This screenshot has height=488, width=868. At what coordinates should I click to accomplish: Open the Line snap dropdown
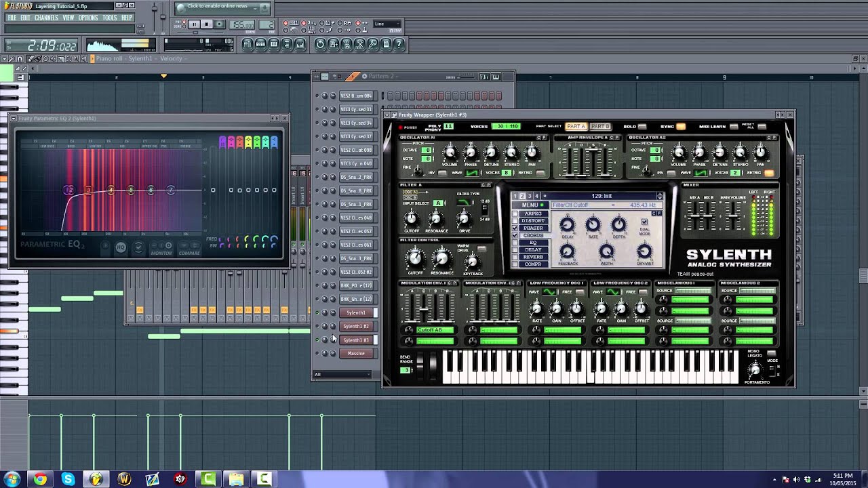387,24
